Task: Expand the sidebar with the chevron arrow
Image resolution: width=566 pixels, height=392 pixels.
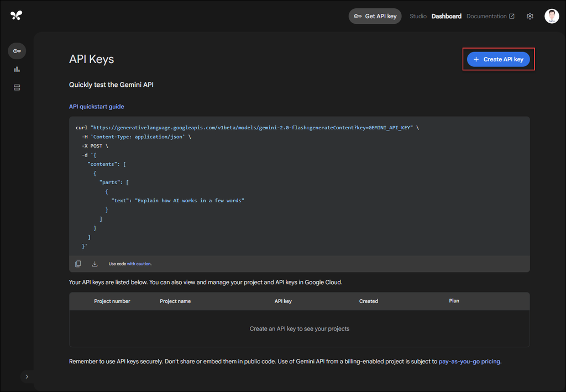Action: [27, 377]
